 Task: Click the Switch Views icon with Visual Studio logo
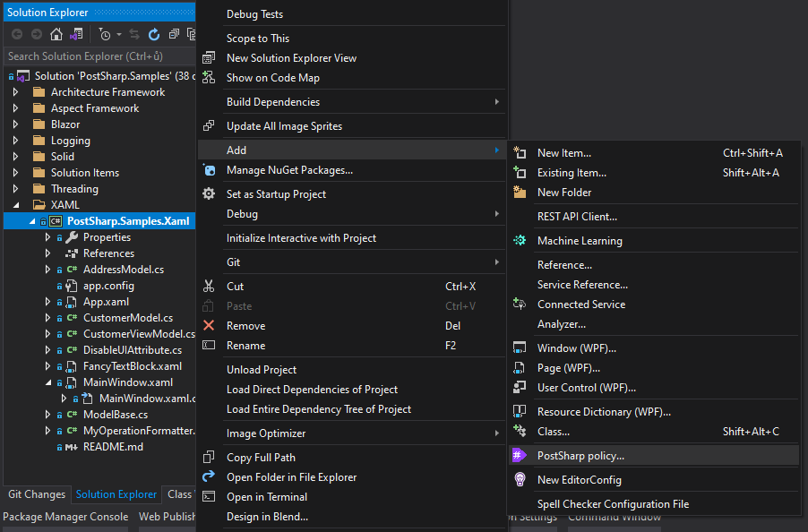click(x=76, y=35)
